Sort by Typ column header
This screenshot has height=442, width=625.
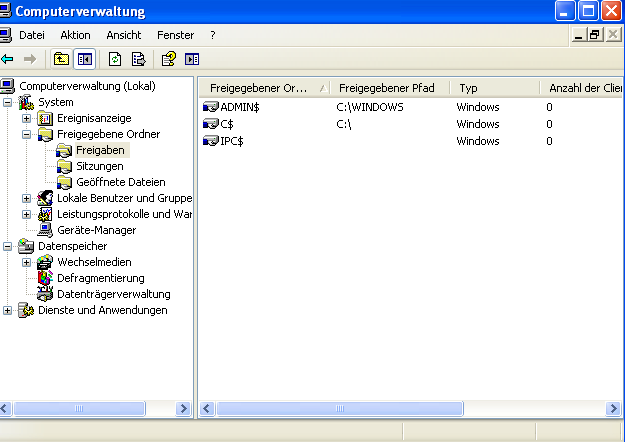(x=495, y=88)
